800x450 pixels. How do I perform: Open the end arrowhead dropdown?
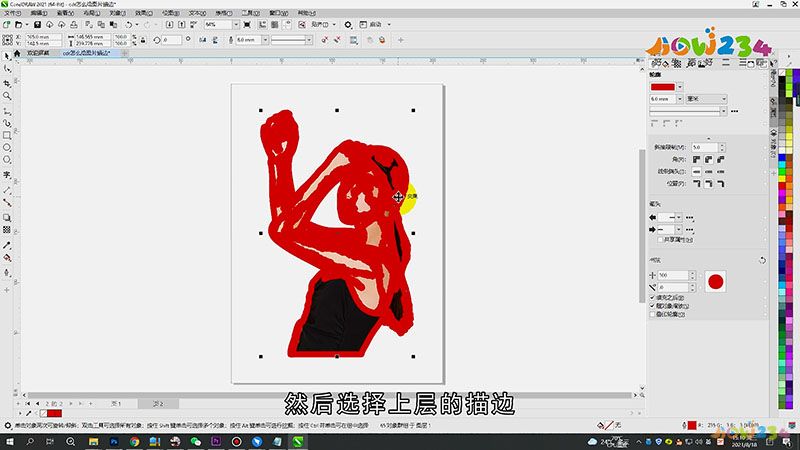click(x=679, y=230)
